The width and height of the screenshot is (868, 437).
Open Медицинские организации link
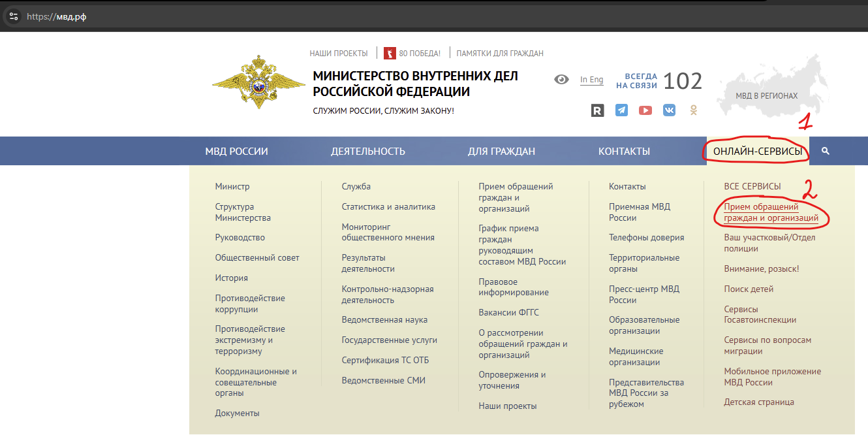636,356
